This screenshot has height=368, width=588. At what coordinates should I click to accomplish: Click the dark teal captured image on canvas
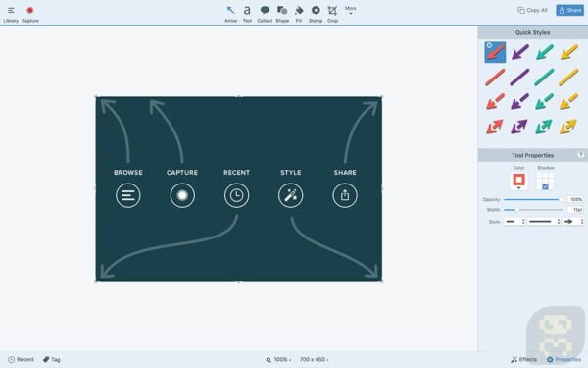239,188
